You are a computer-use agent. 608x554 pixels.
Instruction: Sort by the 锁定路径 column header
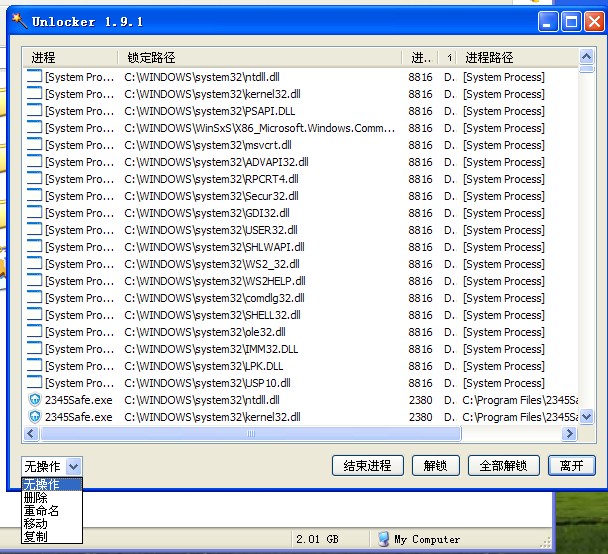pos(259,58)
